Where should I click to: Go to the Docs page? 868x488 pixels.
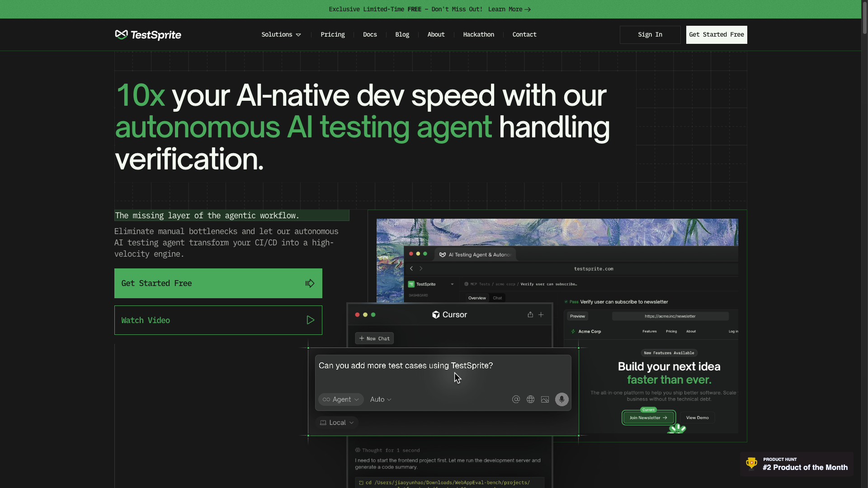[x=370, y=35]
